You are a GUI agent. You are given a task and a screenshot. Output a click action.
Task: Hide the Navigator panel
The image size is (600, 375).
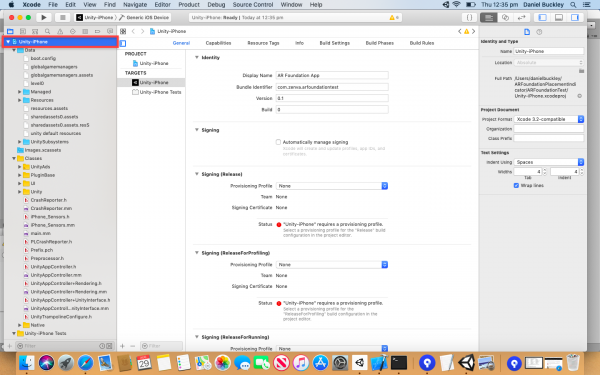click(542, 17)
